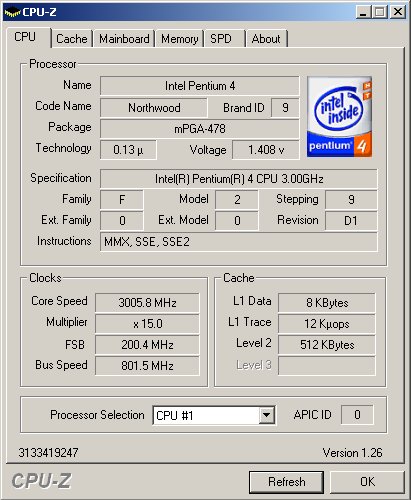This screenshot has width=411, height=500.
Task: Go to the About tab
Action: coord(266,39)
